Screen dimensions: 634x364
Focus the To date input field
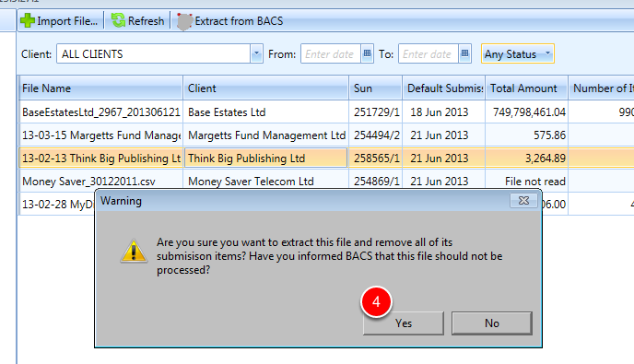click(429, 53)
